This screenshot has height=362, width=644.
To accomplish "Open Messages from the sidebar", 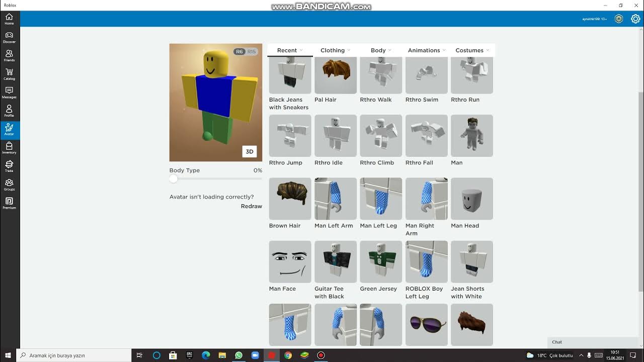I will (9, 93).
